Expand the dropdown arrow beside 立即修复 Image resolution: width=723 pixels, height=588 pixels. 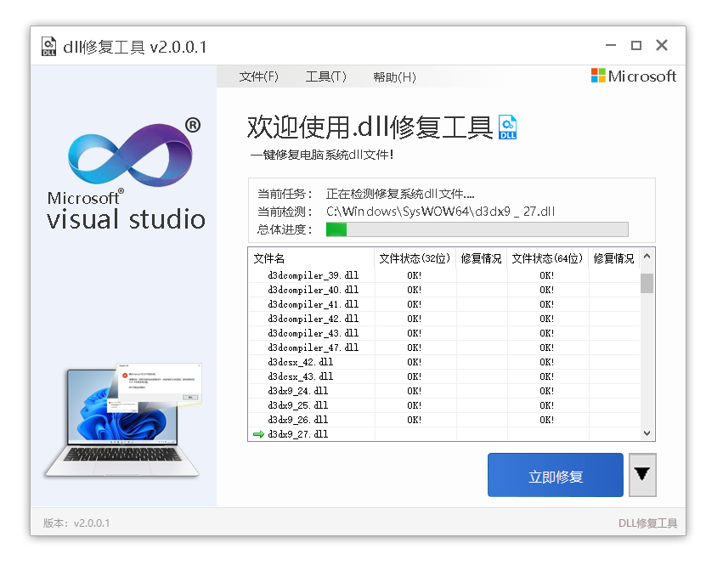(x=642, y=475)
